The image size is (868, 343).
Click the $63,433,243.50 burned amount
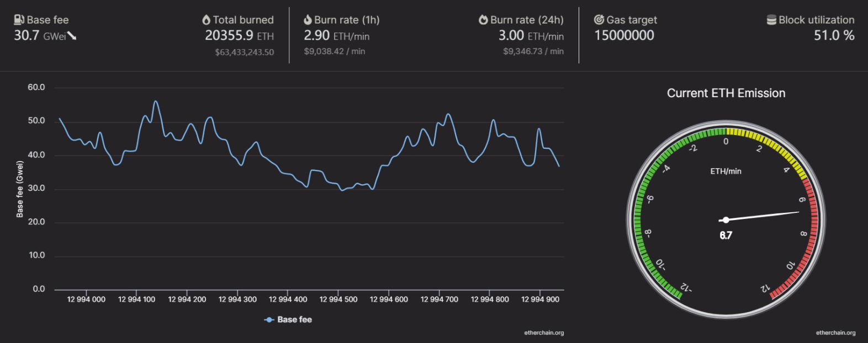pyautogui.click(x=244, y=52)
